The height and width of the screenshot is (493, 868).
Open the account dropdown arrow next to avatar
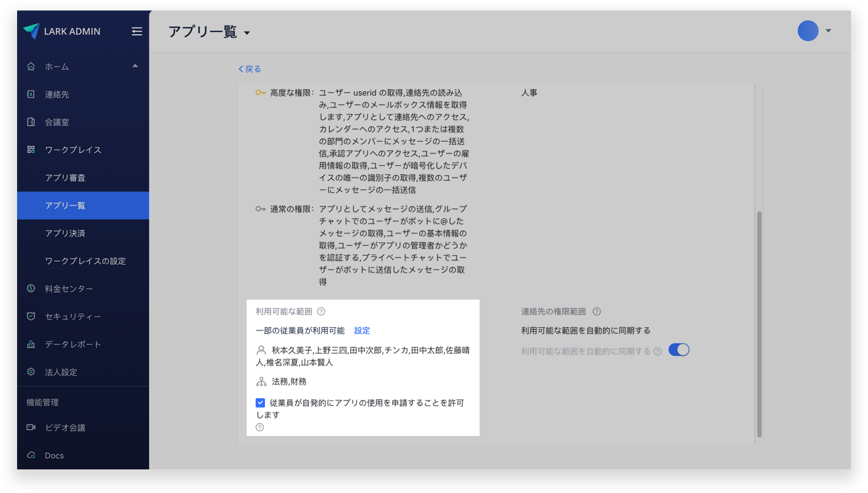pos(829,31)
